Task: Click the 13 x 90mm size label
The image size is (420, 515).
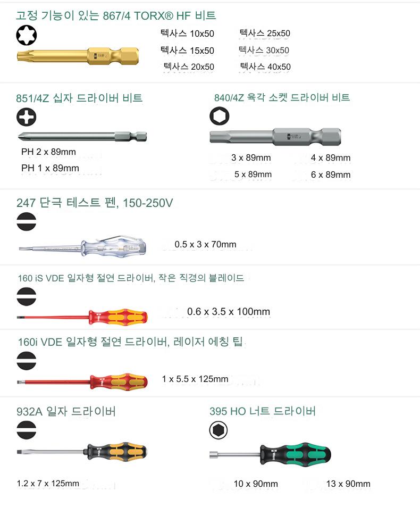Action: (348, 484)
